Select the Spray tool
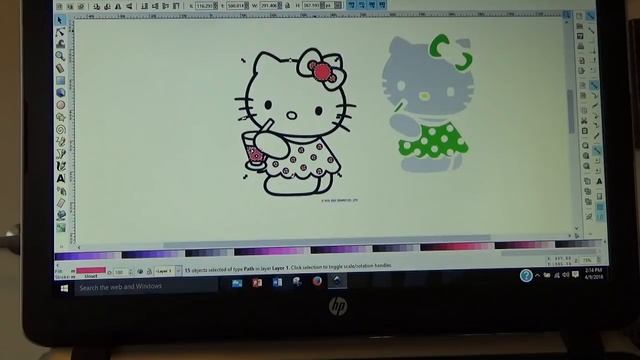 point(61,191)
